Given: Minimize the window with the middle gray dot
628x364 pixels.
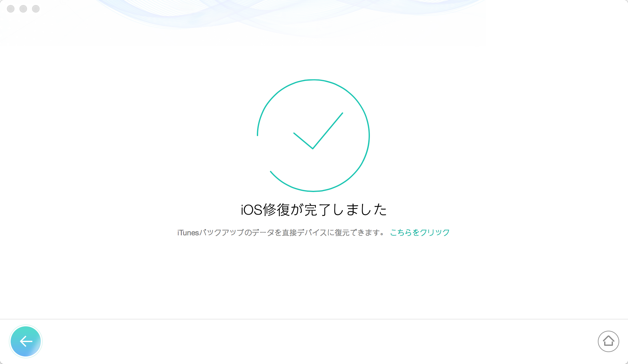Looking at the screenshot, I should 23,9.
